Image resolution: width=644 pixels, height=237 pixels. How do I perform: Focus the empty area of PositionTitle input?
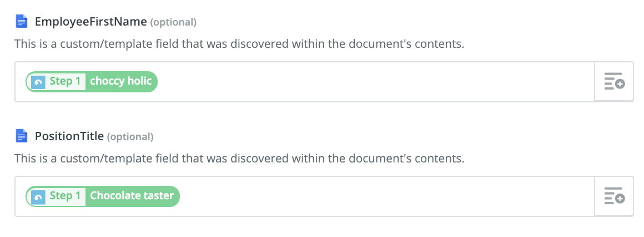(386, 196)
